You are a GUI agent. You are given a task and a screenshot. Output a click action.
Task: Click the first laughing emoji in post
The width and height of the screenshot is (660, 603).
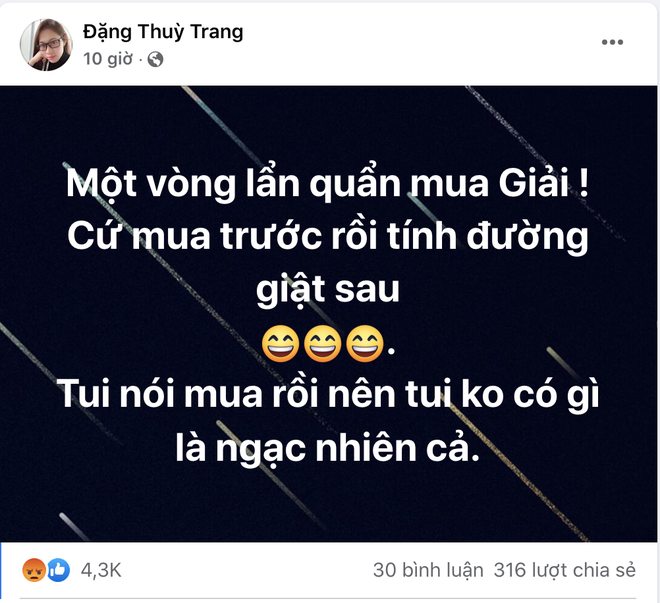(280, 343)
